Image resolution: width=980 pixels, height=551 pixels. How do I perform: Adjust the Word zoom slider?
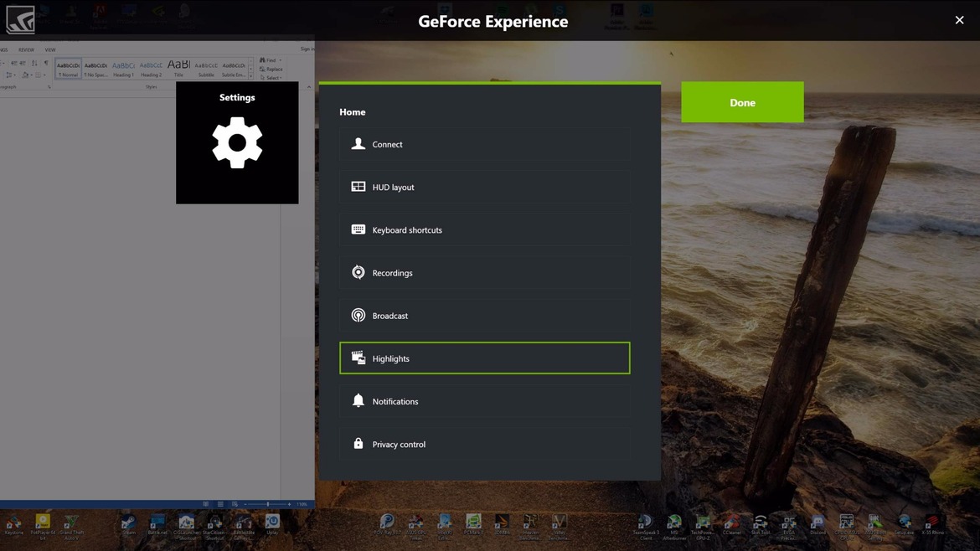click(x=267, y=504)
